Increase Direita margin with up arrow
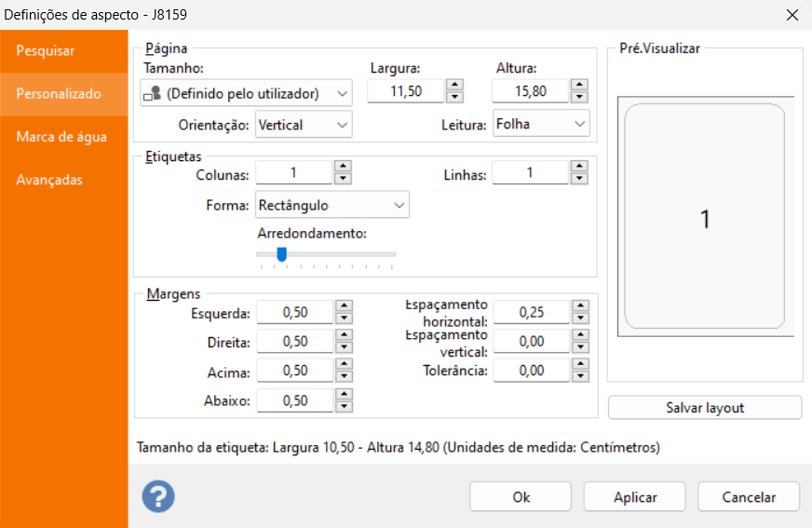Viewport: 812px width, 528px height. (x=344, y=335)
